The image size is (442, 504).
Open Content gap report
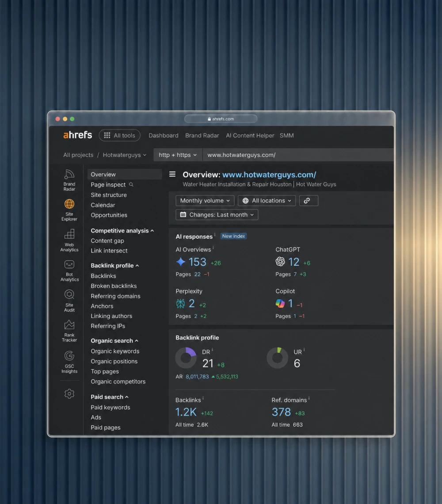click(107, 241)
